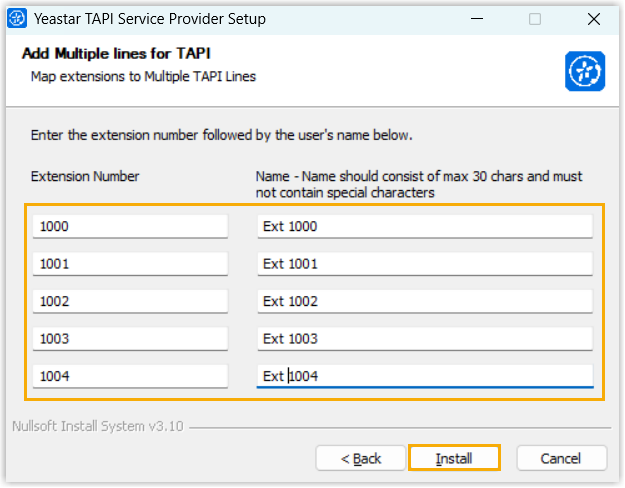Viewport: 625px width, 488px height.
Task: Click the blue Yeastar logo in the header
Action: tap(582, 72)
